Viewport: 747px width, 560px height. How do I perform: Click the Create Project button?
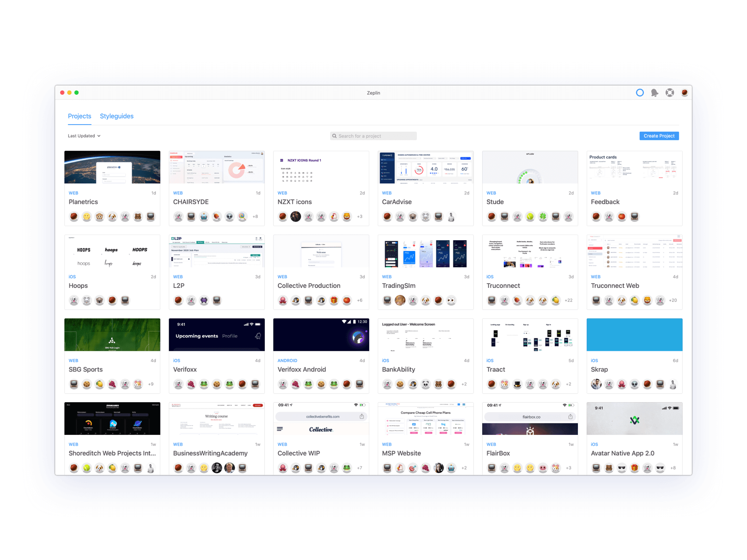point(659,136)
